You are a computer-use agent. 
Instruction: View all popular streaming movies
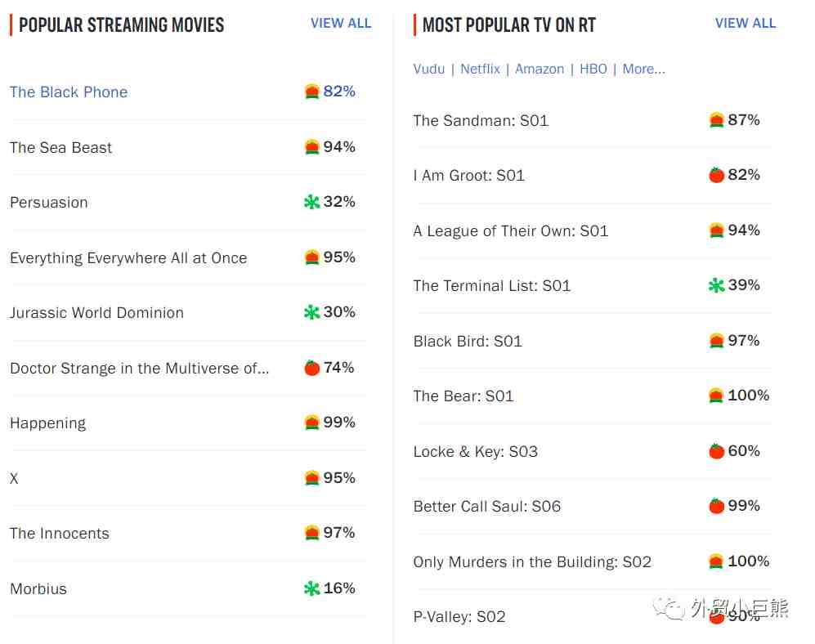pyautogui.click(x=341, y=24)
